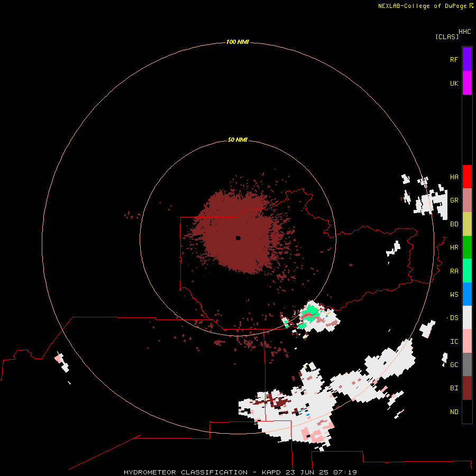Screen dimensions: 476x476
Task: Click the HR dark green legend swatch
Action: [467, 248]
